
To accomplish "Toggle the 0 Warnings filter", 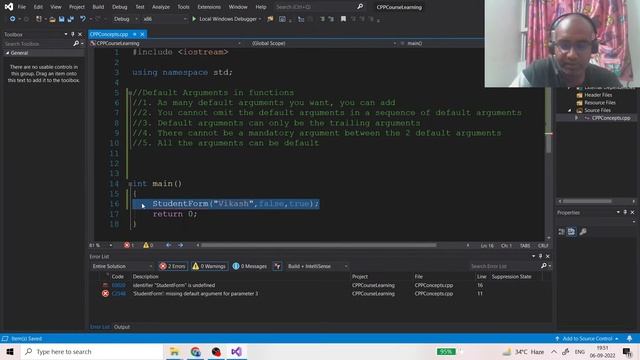I will (209, 266).
